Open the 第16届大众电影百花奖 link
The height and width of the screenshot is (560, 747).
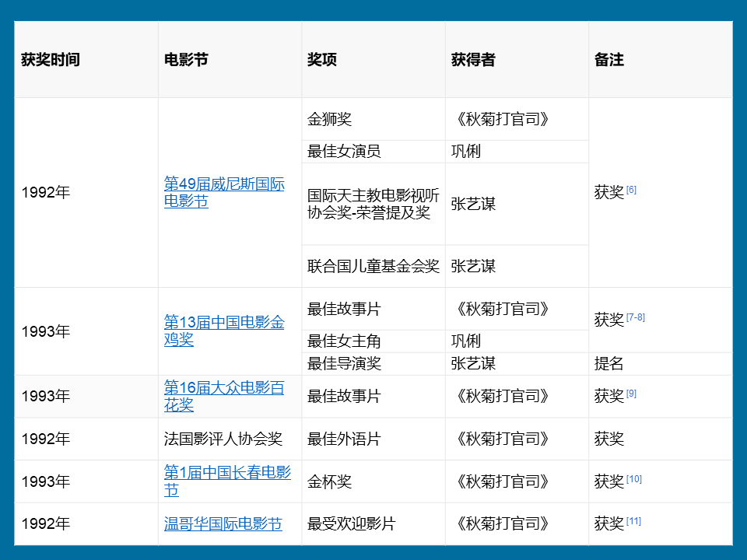tap(219, 396)
